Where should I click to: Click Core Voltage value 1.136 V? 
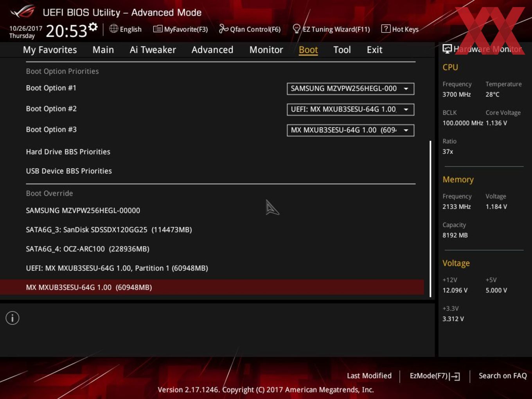pyautogui.click(x=496, y=123)
